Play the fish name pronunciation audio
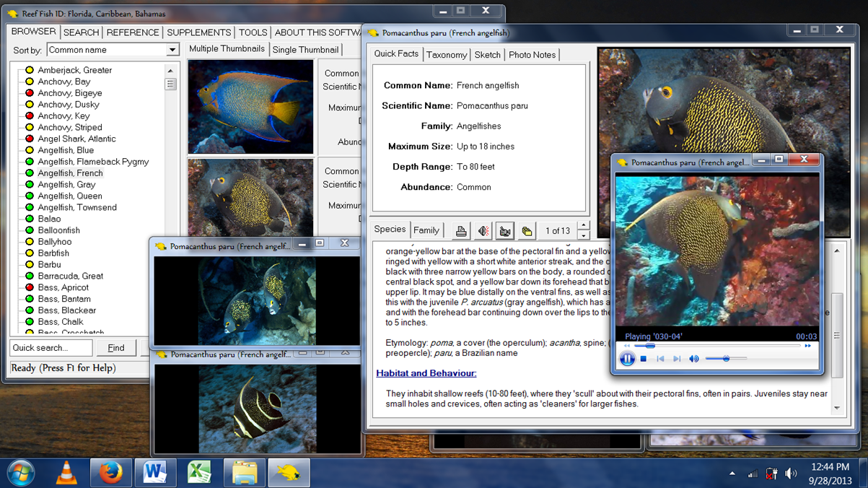 [x=482, y=230]
